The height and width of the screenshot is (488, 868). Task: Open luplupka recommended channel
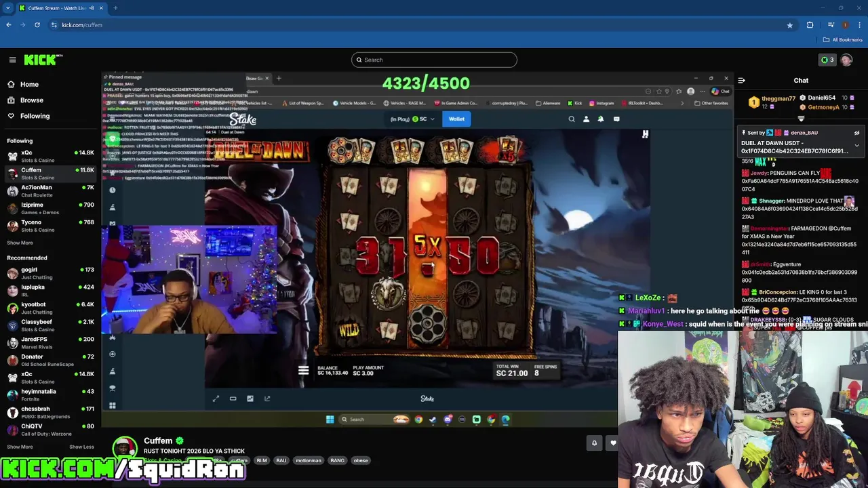(x=51, y=291)
